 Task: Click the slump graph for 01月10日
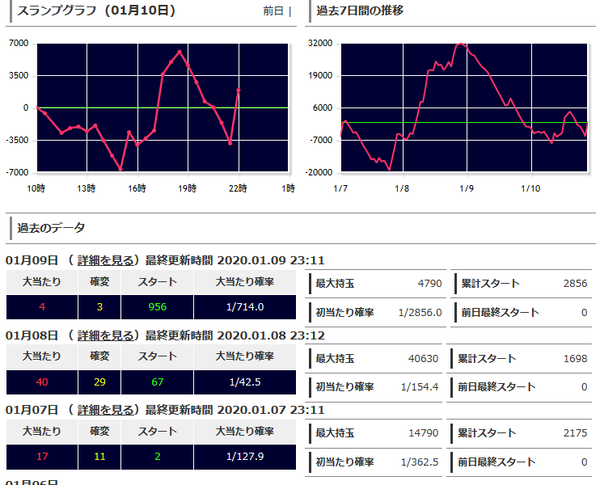pyautogui.click(x=162, y=108)
